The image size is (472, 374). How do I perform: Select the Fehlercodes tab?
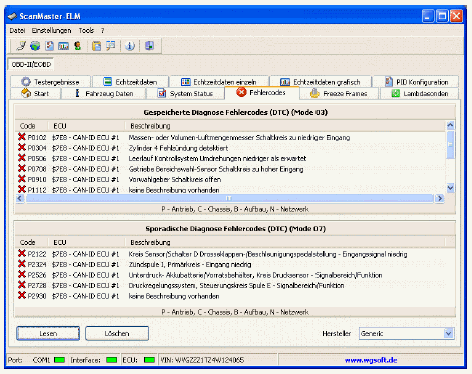point(262,93)
